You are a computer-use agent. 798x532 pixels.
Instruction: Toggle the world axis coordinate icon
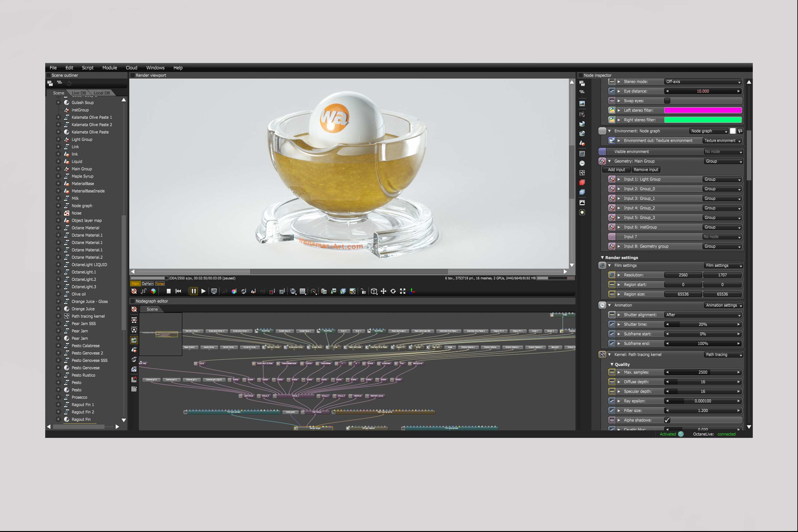point(413,291)
